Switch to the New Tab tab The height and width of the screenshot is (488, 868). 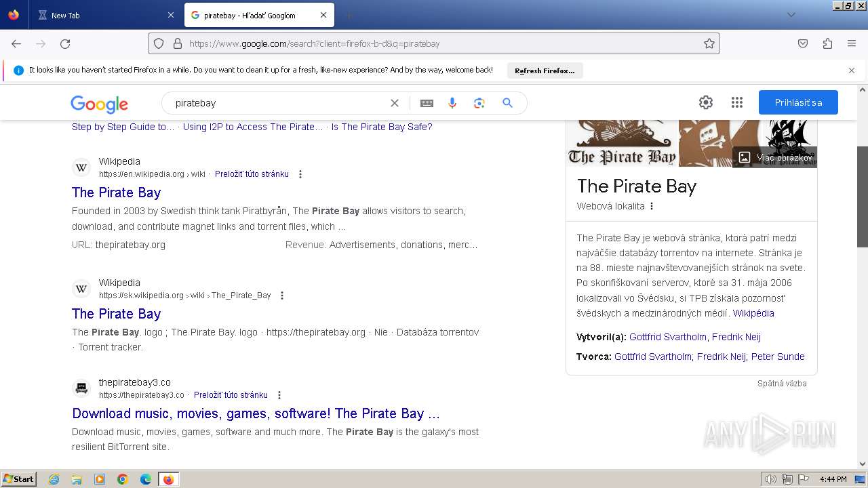[106, 15]
